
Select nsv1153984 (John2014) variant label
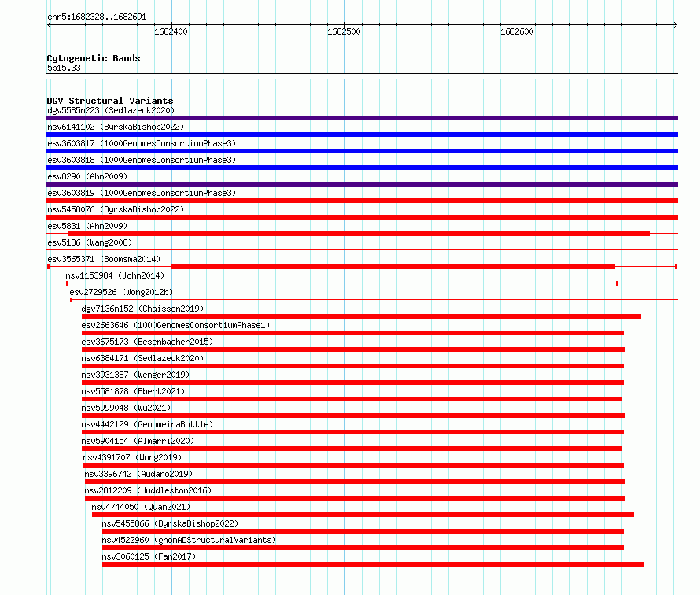115,275
